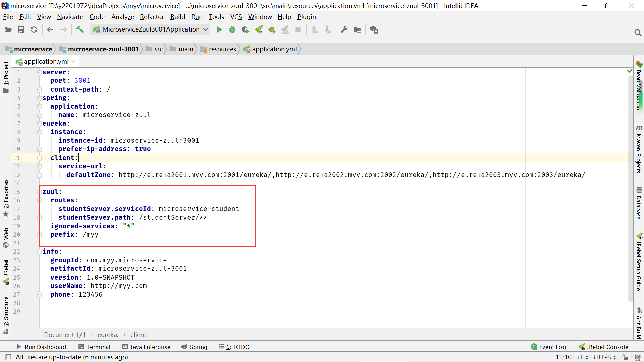Start debugging with the bug icon
644x362 pixels.
coord(232,30)
